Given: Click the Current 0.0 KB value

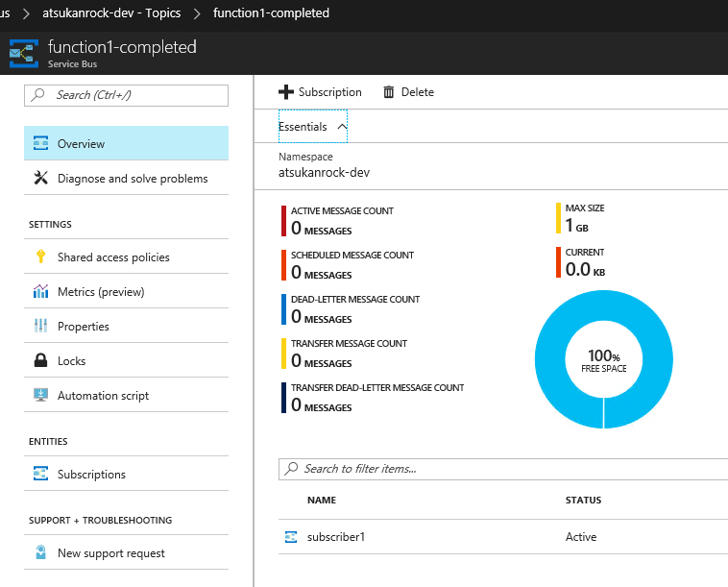Looking at the screenshot, I should 585,269.
